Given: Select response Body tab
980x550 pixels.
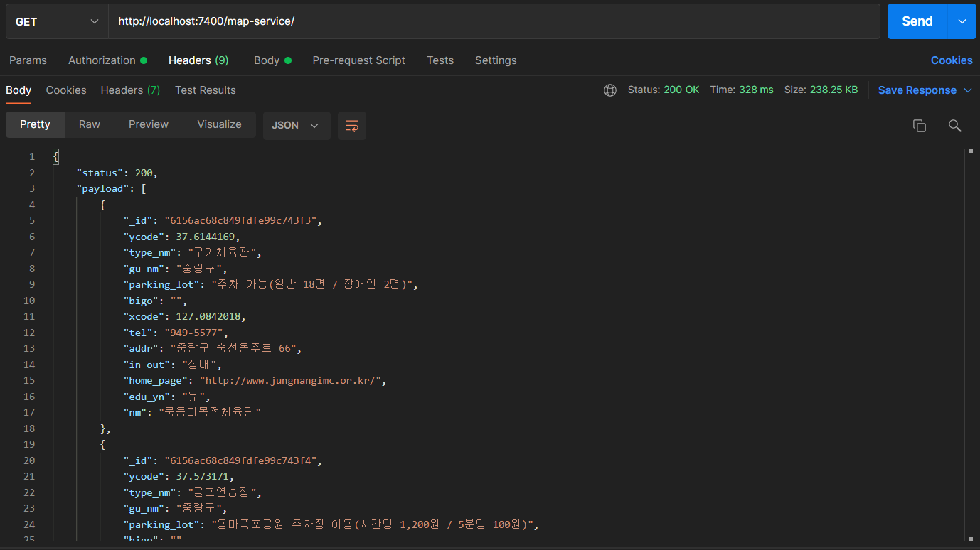Looking at the screenshot, I should pyautogui.click(x=18, y=90).
